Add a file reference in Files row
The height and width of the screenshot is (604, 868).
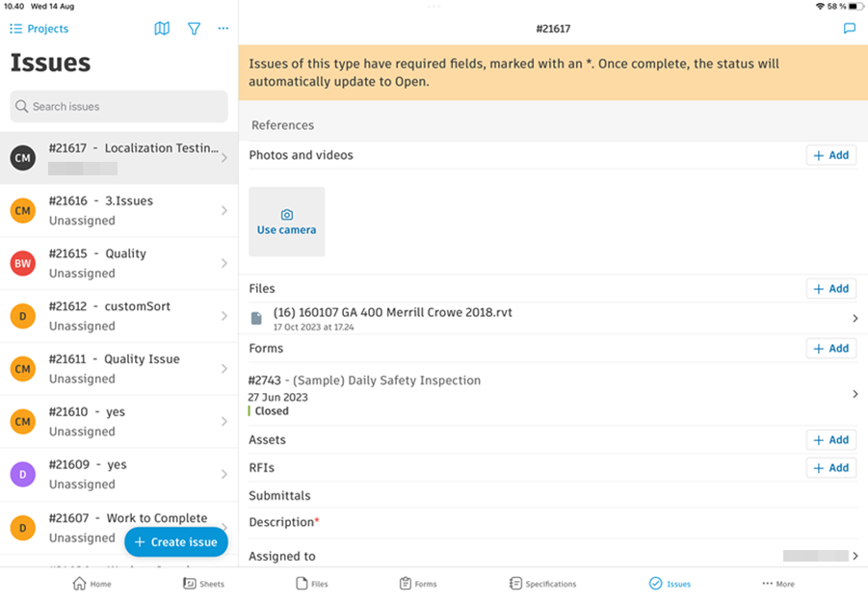[831, 289]
